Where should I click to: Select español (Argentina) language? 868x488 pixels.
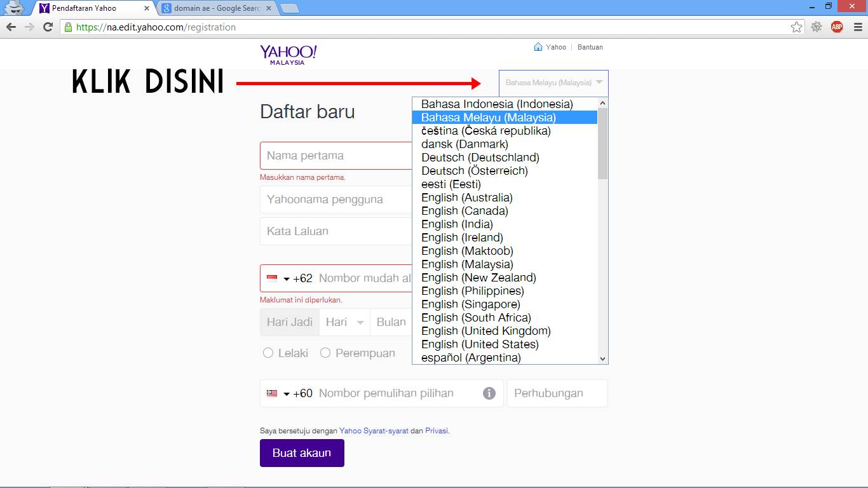click(x=505, y=358)
